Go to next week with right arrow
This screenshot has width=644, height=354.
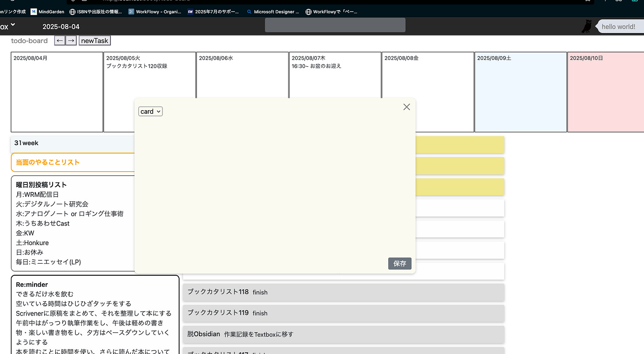[x=71, y=40]
